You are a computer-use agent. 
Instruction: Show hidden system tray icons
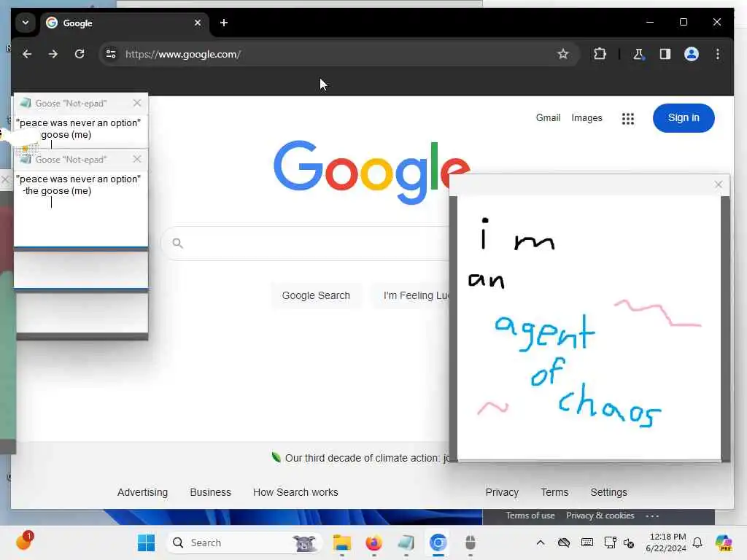coord(541,542)
